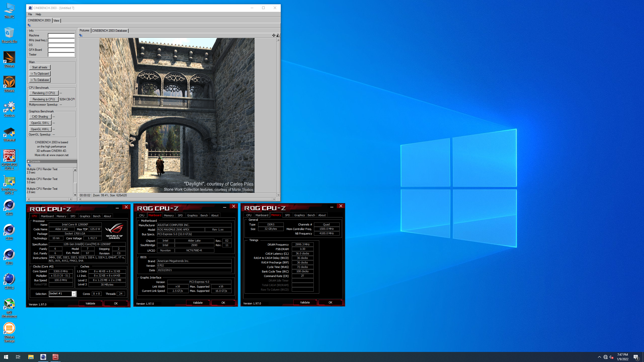Image resolution: width=644 pixels, height=362 pixels.
Task: Open This PC desktop icon
Action: click(x=9, y=11)
